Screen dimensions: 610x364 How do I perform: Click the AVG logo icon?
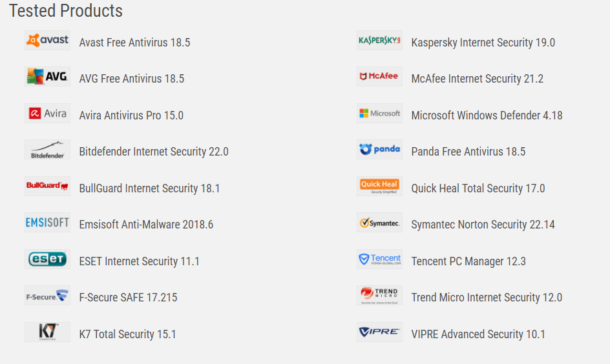(x=47, y=77)
